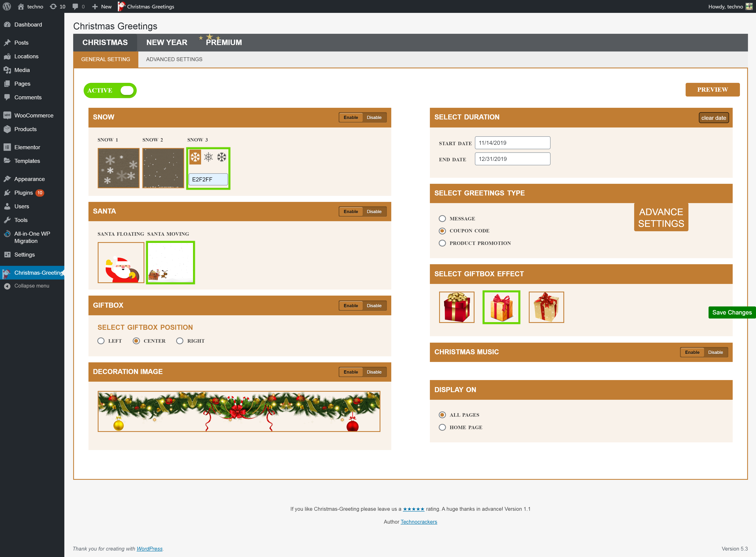This screenshot has height=557, width=756.
Task: Set giftbox position to LEFT
Action: (101, 341)
